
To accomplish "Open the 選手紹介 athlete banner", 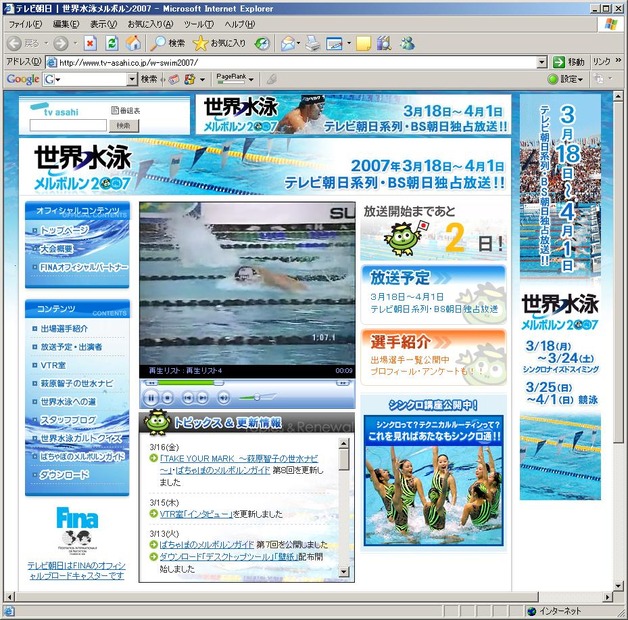I will pyautogui.click(x=434, y=357).
